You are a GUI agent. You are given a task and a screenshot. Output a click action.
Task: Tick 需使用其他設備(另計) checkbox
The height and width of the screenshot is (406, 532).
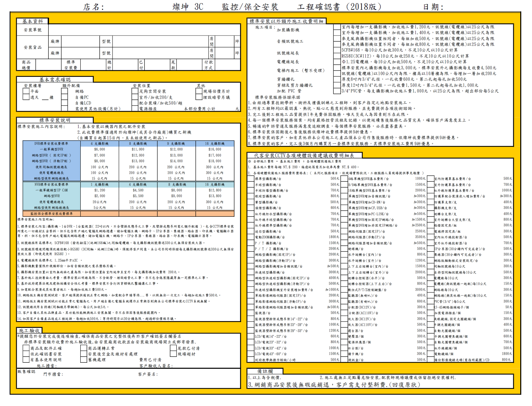(64, 108)
